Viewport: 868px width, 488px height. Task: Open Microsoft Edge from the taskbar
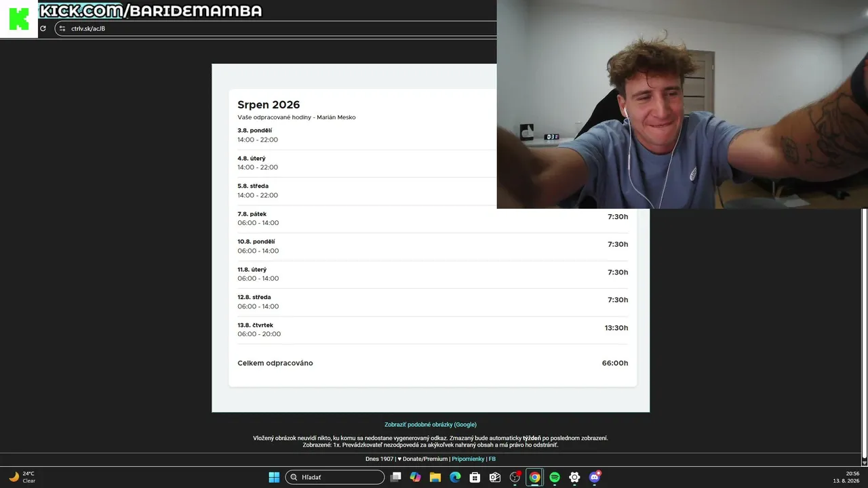pyautogui.click(x=455, y=477)
